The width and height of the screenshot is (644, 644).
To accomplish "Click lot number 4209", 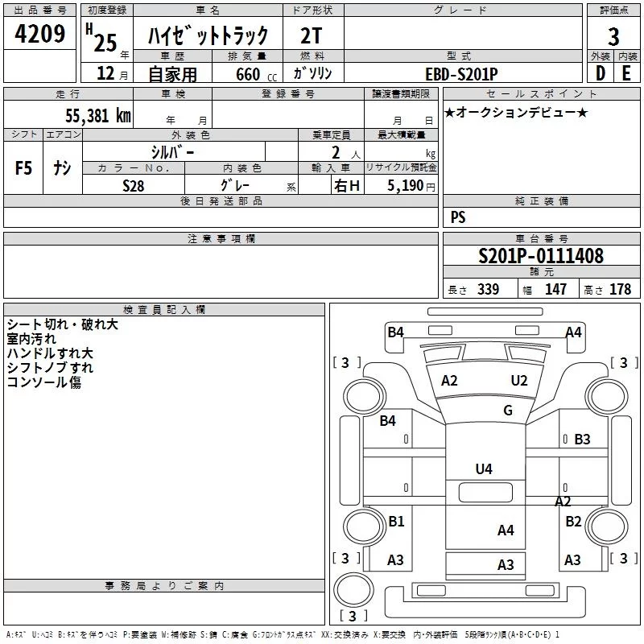I will (39, 34).
